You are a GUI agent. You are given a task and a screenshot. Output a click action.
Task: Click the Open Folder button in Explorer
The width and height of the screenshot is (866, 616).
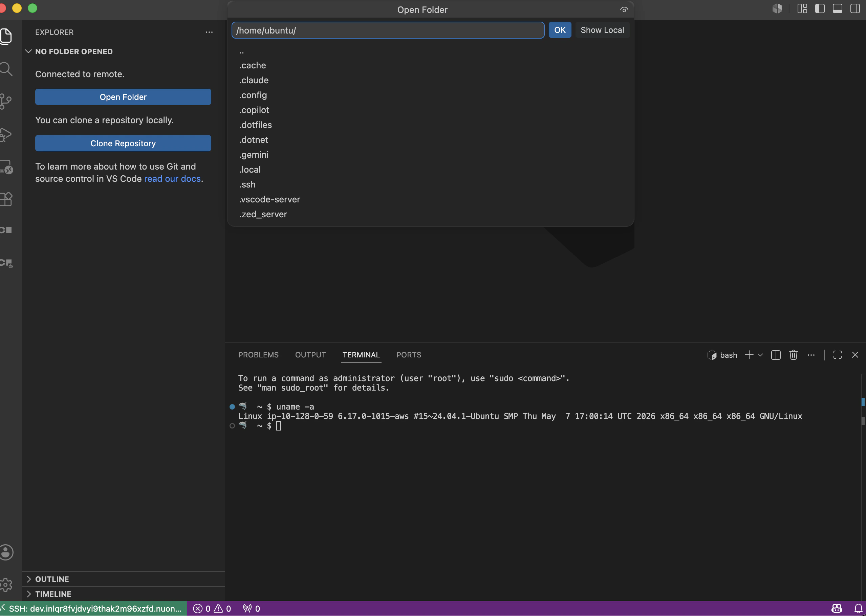(123, 97)
